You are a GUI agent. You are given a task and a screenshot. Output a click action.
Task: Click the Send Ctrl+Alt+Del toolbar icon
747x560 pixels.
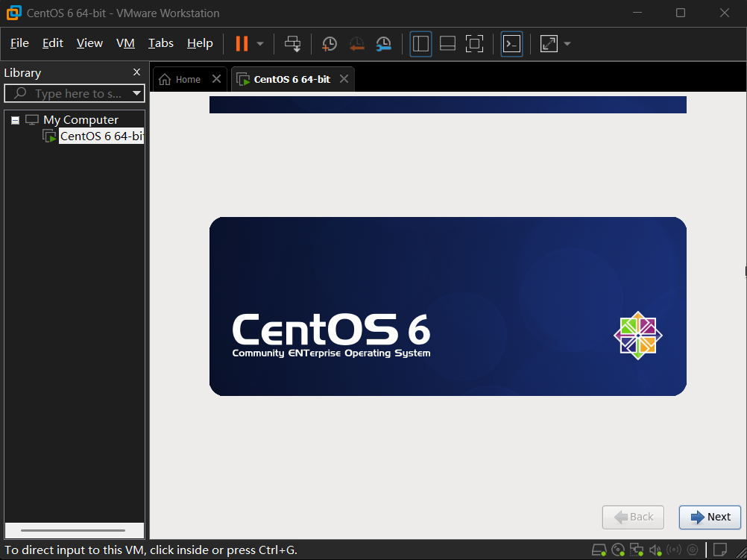click(x=292, y=44)
